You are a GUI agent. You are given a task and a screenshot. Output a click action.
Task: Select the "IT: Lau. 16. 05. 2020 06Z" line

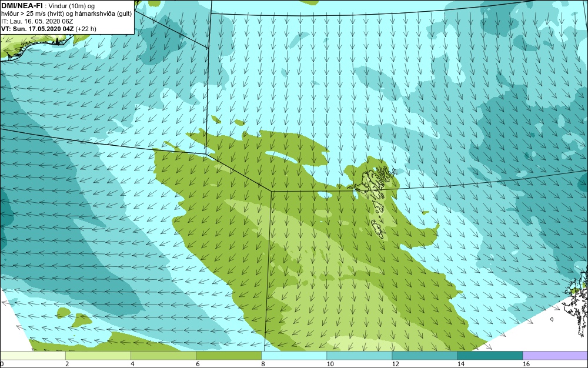(37, 21)
